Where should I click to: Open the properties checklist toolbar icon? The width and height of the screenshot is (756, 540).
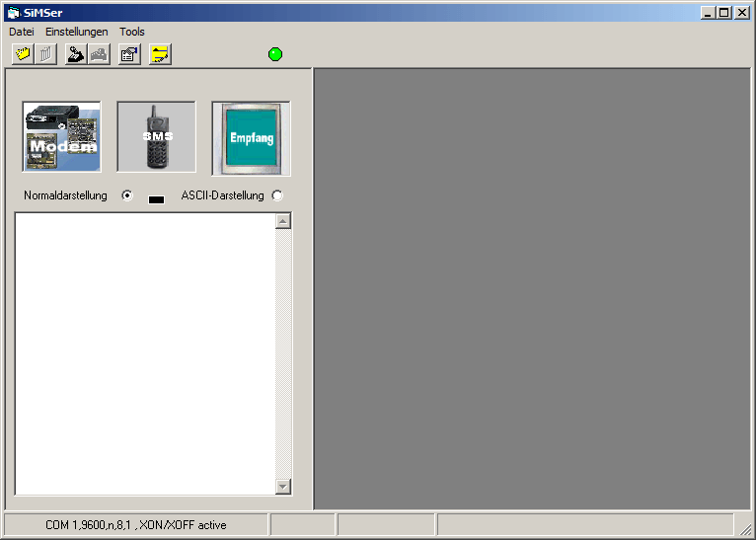(129, 54)
